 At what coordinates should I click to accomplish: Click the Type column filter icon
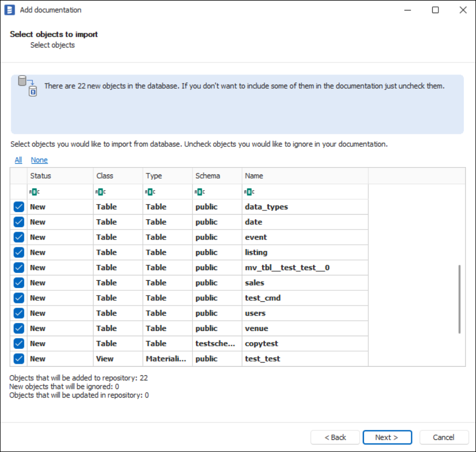point(150,192)
